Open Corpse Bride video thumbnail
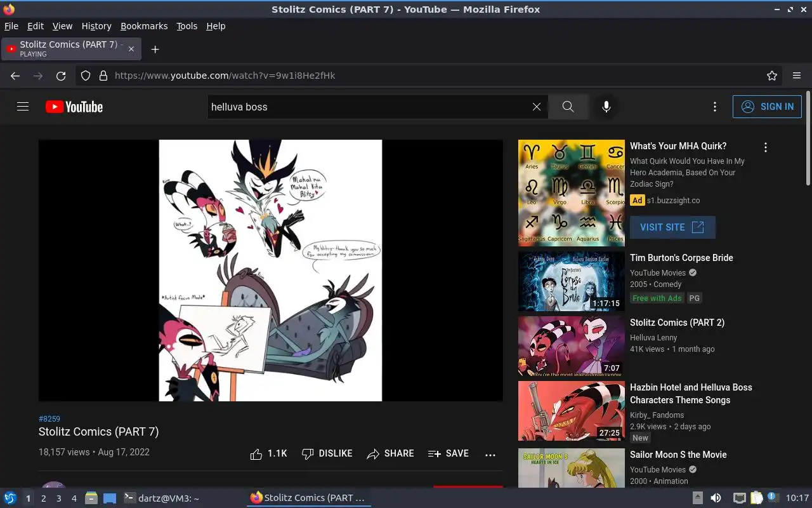This screenshot has width=812, height=508. 572,281
